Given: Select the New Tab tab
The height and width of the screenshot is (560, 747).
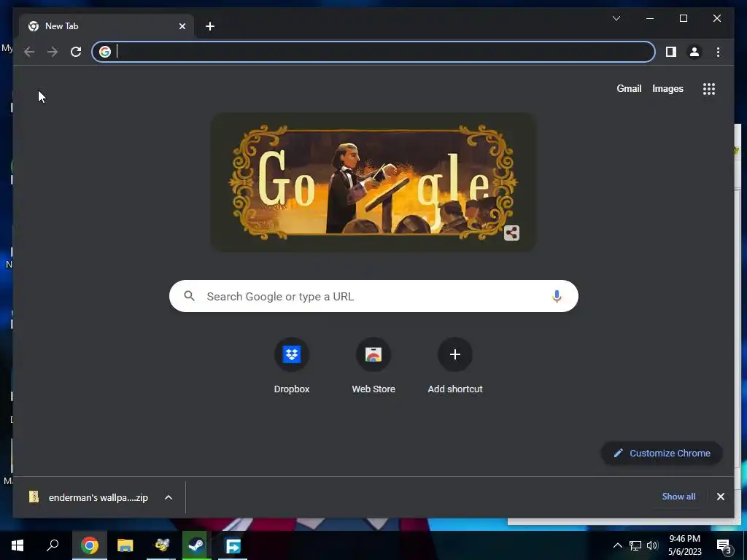Looking at the screenshot, I should (107, 26).
